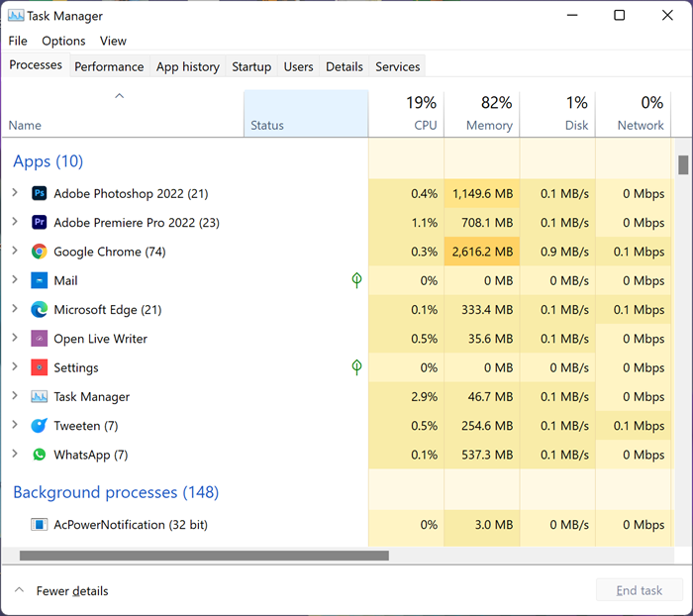The height and width of the screenshot is (616, 693).
Task: Expand the Google Chrome process group
Action: (15, 251)
